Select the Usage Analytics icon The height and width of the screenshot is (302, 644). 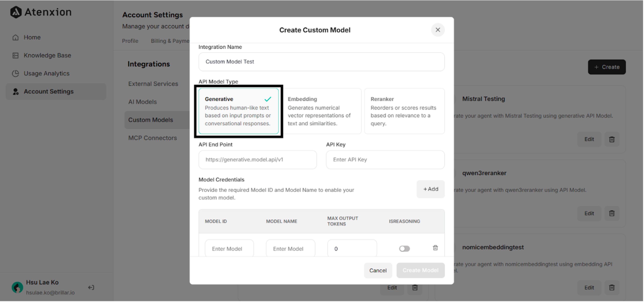[x=16, y=73]
